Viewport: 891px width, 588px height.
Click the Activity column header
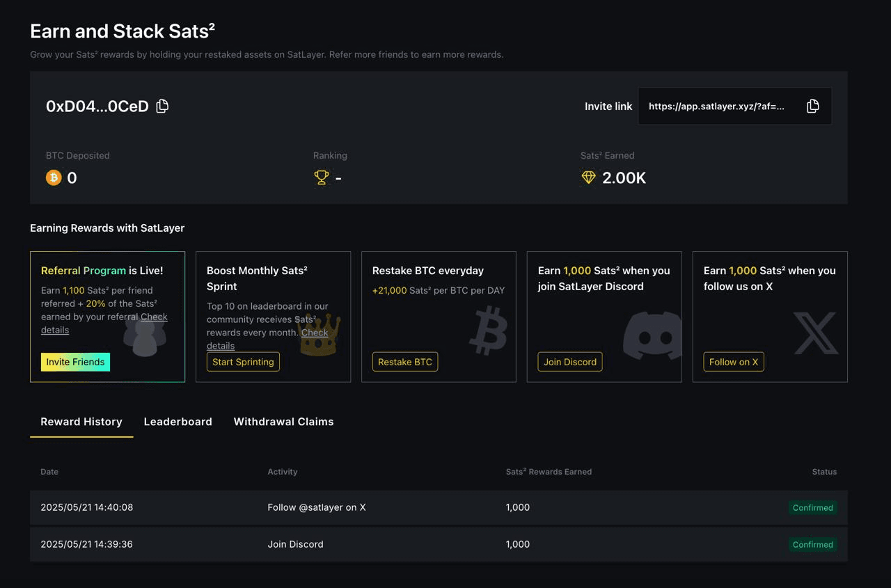tap(283, 472)
